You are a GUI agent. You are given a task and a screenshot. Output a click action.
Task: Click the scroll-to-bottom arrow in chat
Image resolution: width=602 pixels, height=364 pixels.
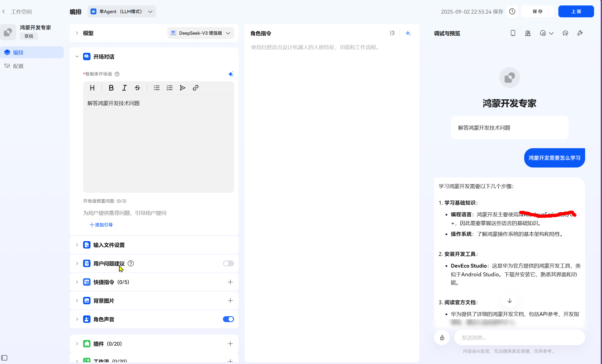click(510, 301)
